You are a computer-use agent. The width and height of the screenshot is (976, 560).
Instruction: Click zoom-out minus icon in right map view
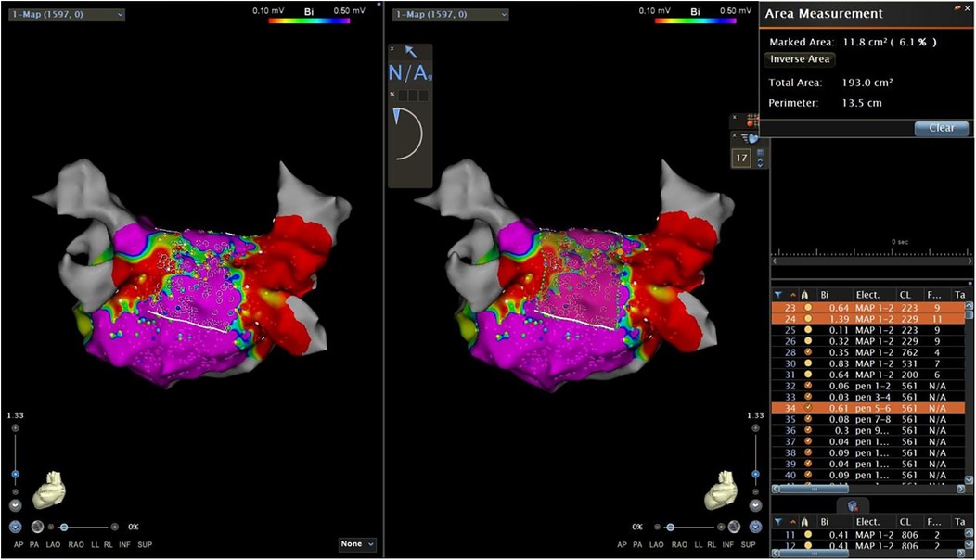click(x=755, y=492)
